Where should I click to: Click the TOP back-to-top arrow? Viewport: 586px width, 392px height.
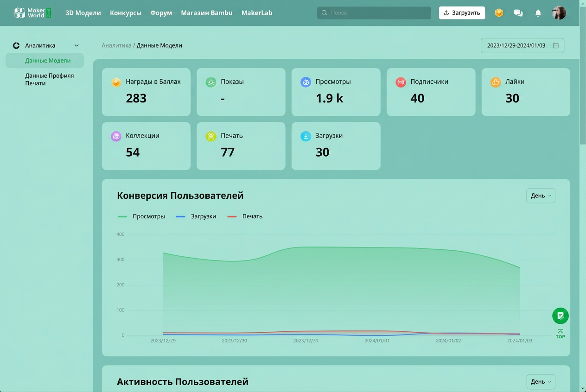coord(561,334)
